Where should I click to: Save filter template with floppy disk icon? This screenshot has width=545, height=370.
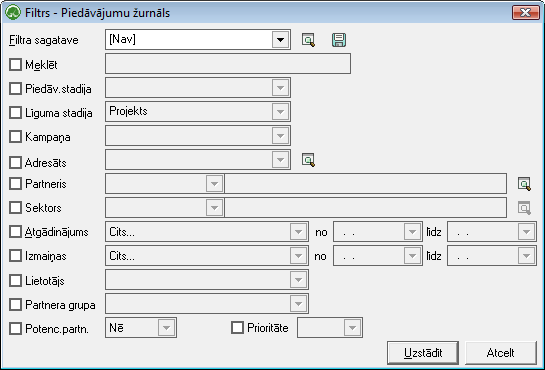[x=339, y=40]
